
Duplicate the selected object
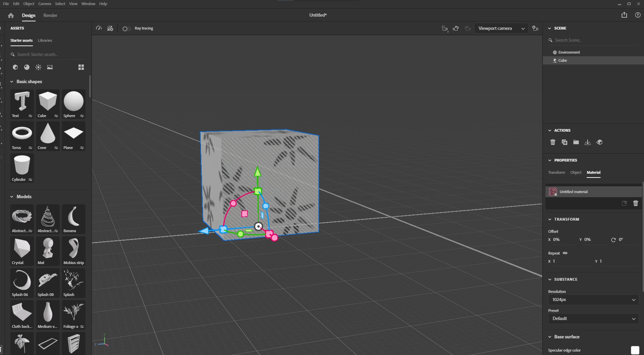click(x=565, y=142)
